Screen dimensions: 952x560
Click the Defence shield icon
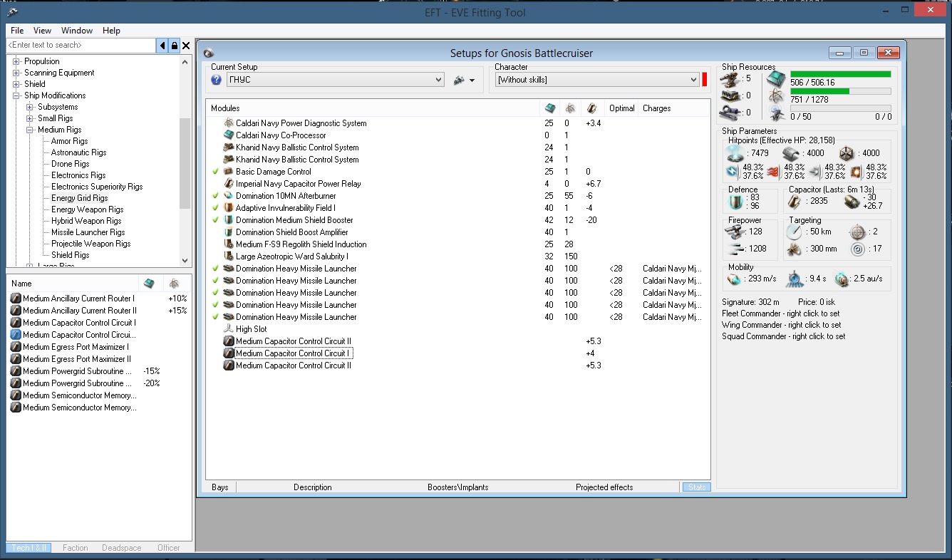[735, 202]
